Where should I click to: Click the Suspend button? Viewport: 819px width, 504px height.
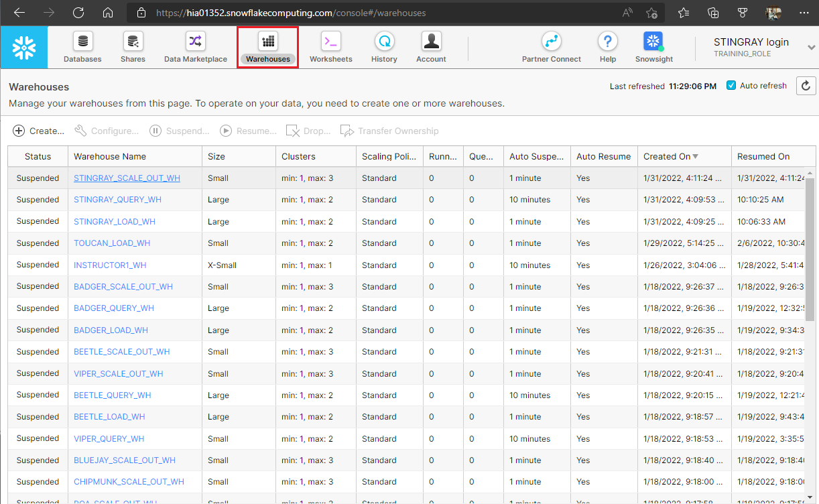[x=179, y=131]
